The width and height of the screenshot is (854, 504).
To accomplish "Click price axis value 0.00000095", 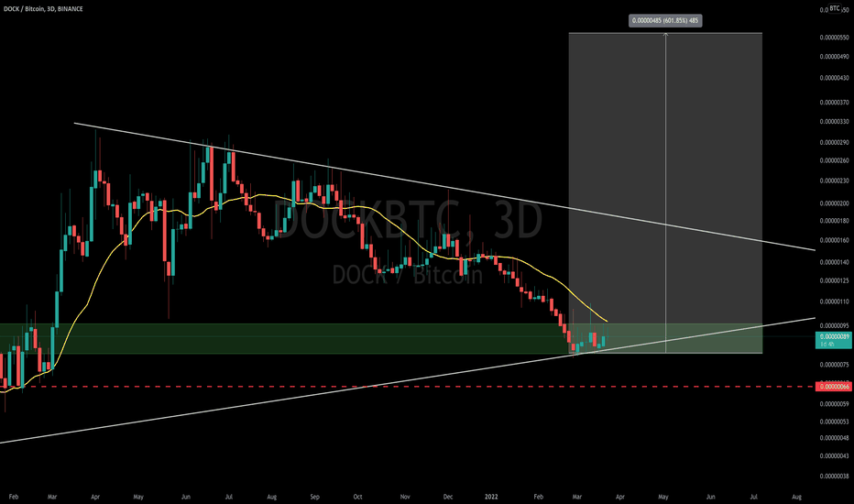I will [834, 326].
